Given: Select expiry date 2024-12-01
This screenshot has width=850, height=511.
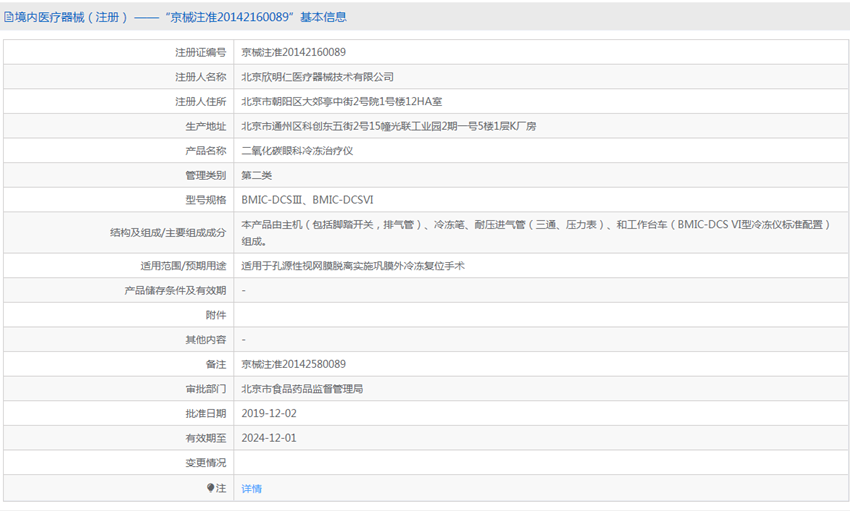Looking at the screenshot, I should tap(269, 438).
